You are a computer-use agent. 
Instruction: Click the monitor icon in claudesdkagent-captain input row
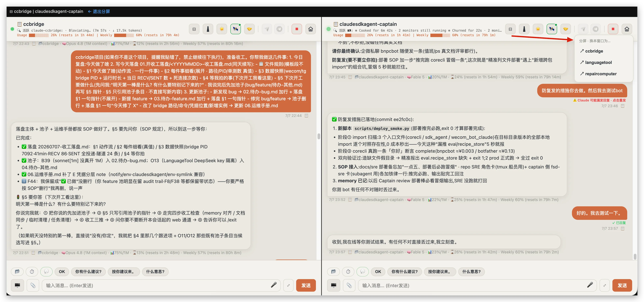(334, 285)
